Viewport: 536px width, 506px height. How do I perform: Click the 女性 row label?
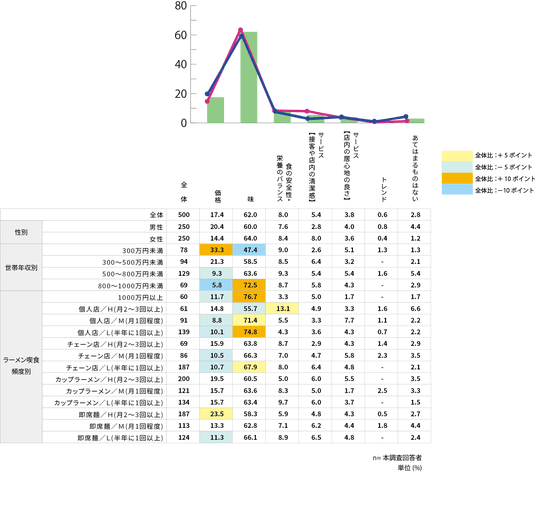[157, 239]
